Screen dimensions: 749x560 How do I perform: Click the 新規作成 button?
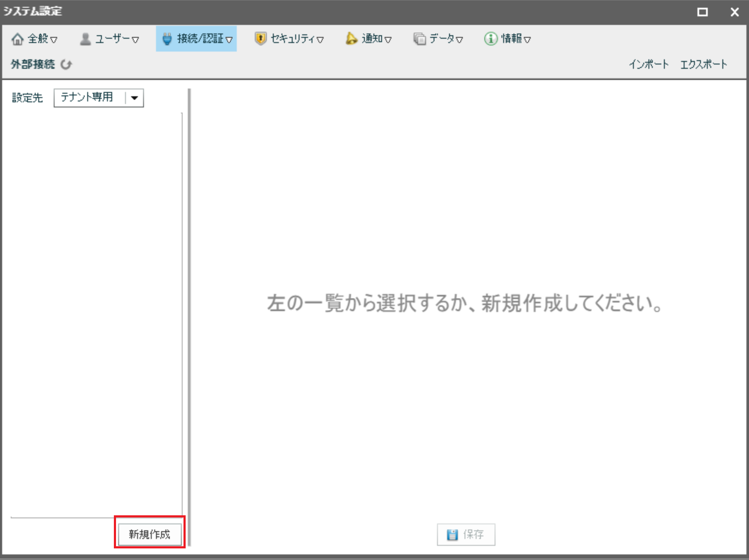(149, 535)
